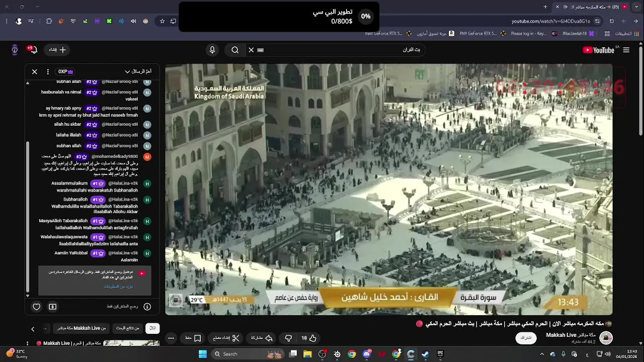This screenshot has height=362, width=644.
Task: Click the Create (إنشاء) button
Action: [x=57, y=50]
